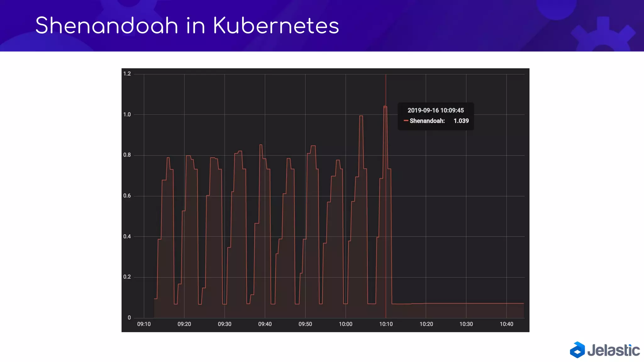Click y-axis label 0.8
The height and width of the screenshot is (362, 644).
pyautogui.click(x=127, y=155)
